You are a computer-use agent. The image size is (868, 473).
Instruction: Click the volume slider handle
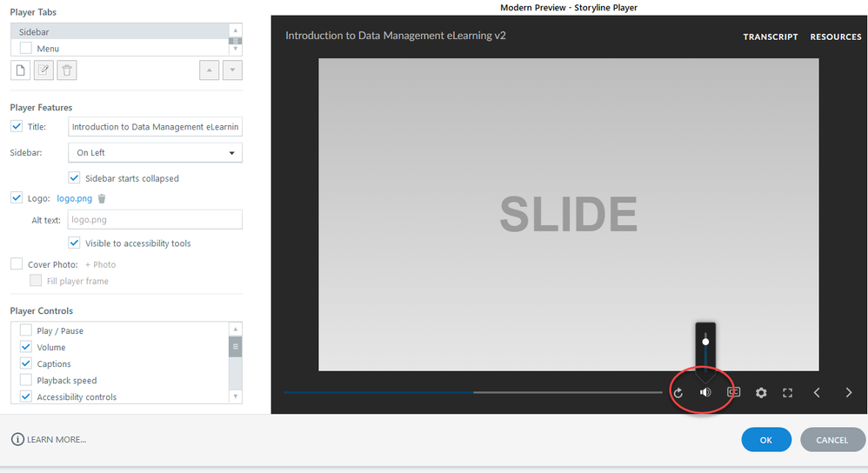click(705, 342)
